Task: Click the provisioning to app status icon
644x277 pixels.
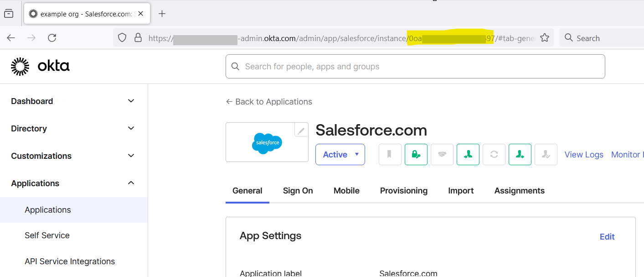Action: [x=520, y=154]
